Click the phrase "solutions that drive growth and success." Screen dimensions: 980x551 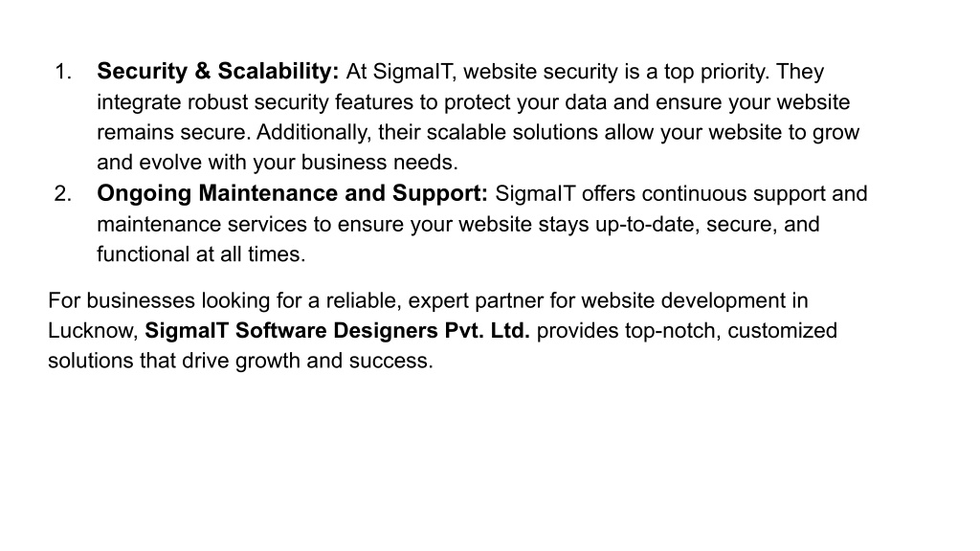pyautogui.click(x=240, y=361)
